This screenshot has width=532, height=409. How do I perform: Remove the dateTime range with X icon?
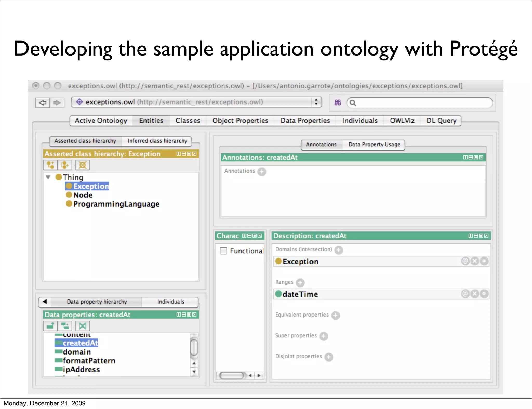pos(475,294)
